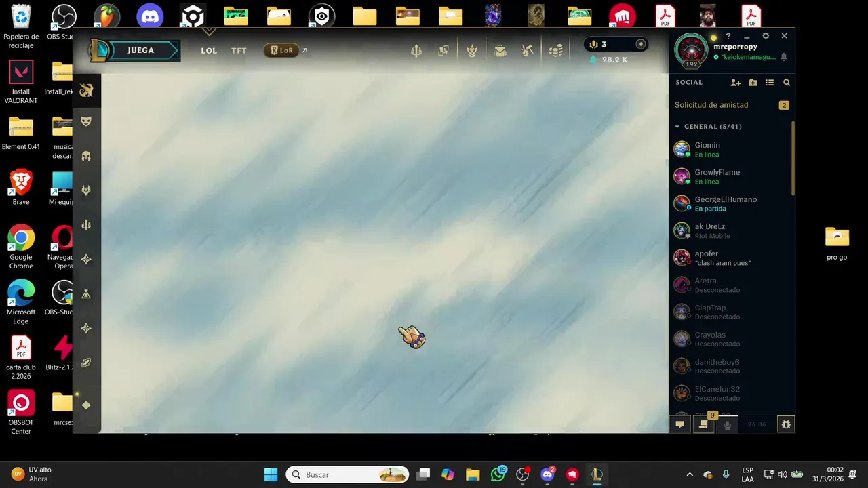Viewport: 868px width, 488px height.
Task: Click the trident icon in left sidebar
Action: [86, 225]
